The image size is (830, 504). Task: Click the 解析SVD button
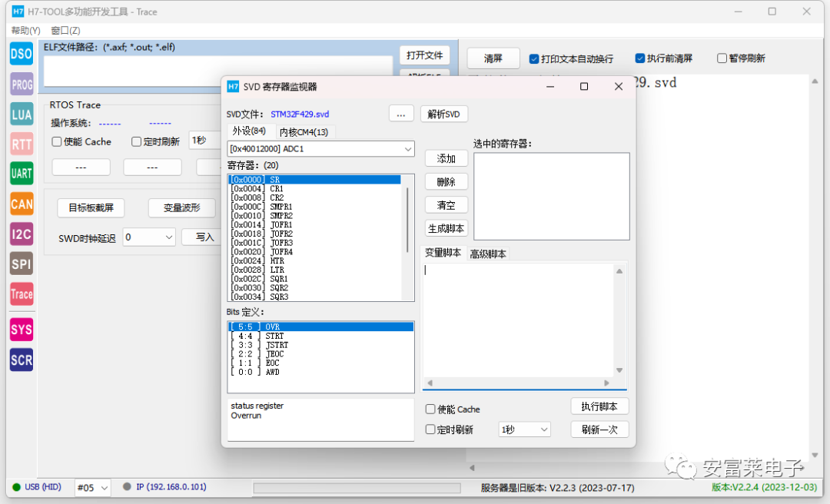tap(444, 114)
